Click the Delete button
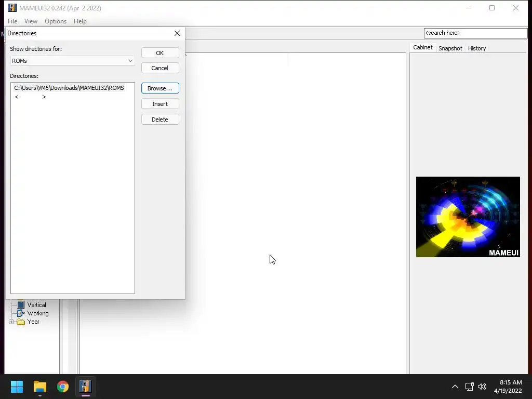532x399 pixels. point(160,119)
